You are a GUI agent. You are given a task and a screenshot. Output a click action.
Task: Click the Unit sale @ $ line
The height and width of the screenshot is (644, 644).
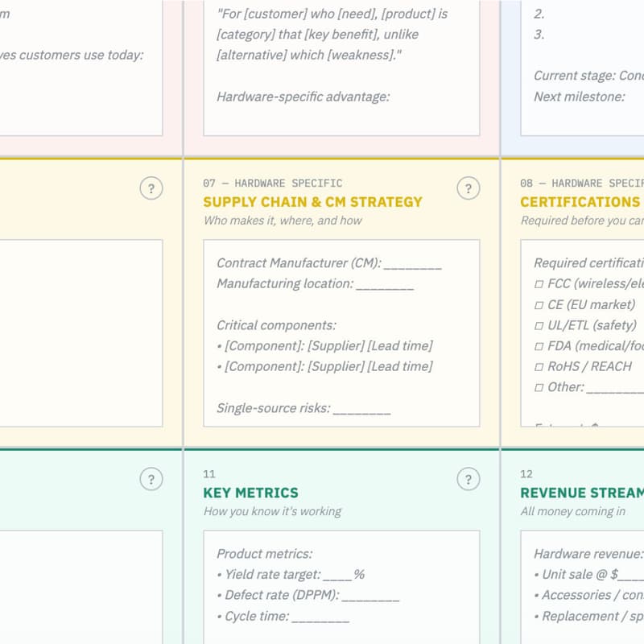(588, 574)
